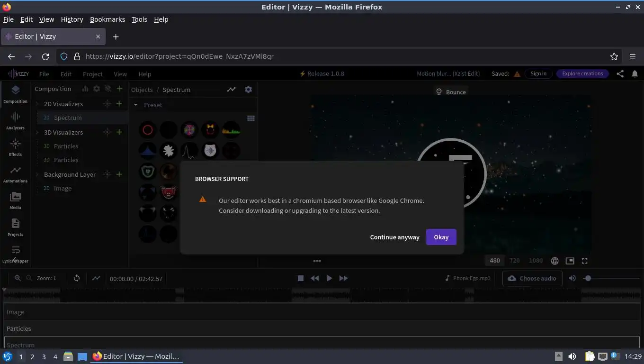The height and width of the screenshot is (364, 644).
Task: Click the audio waveform timeline
Action: 322,295
